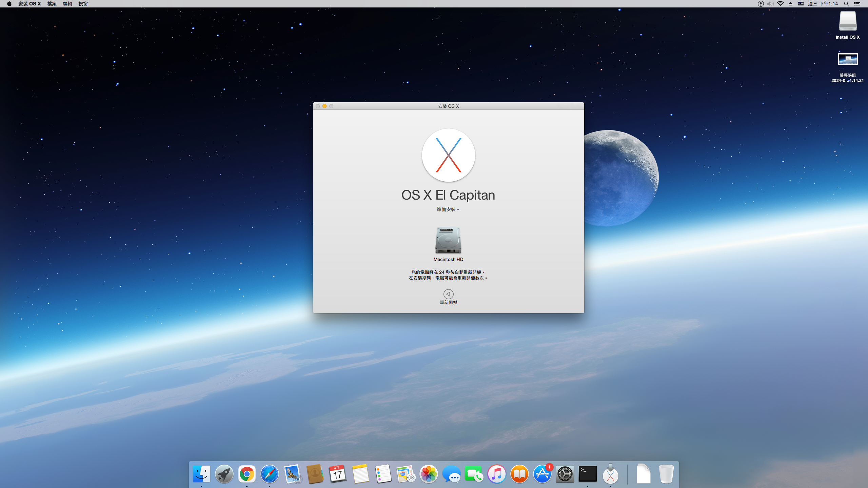This screenshot has width=868, height=488.
Task: Open App Store with update badge
Action: (x=542, y=474)
